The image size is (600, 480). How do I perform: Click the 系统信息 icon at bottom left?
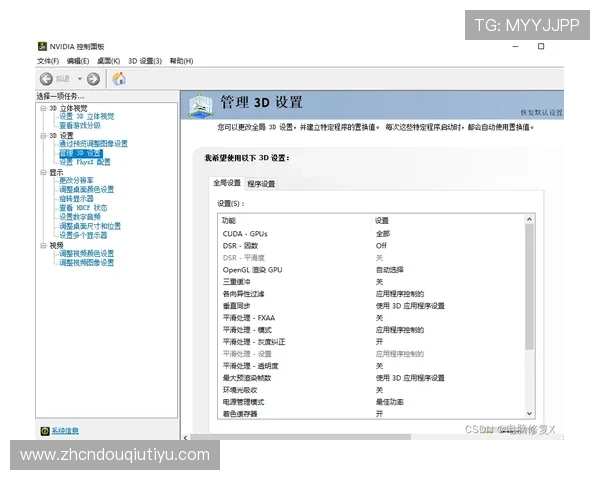[x=45, y=431]
